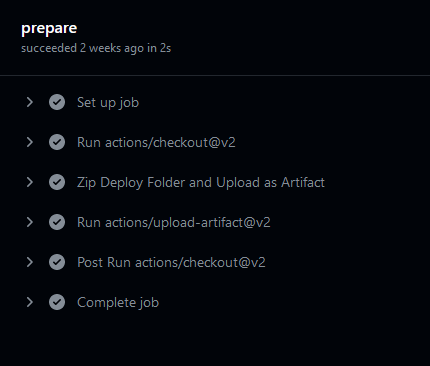Click success checkmark beside Run actions/upload-artifact@v2

click(57, 222)
